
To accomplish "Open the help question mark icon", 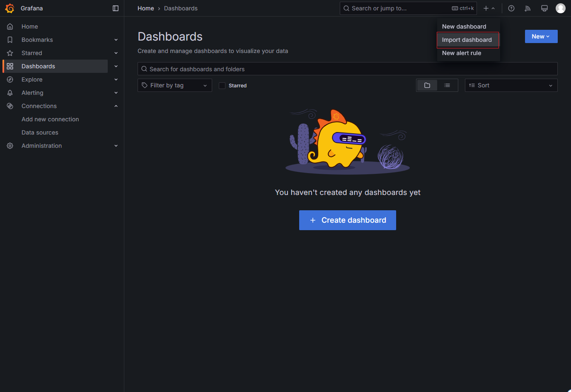I will 511,8.
